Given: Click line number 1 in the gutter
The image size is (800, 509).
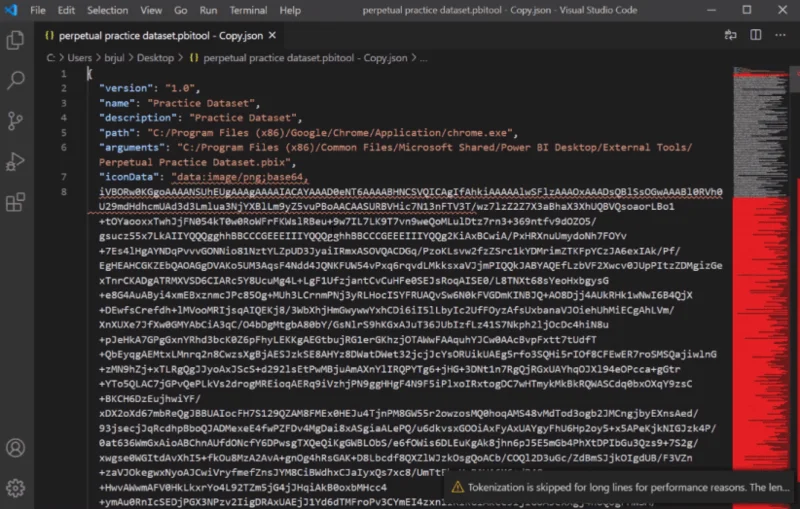Looking at the screenshot, I should pyautogui.click(x=64, y=73).
